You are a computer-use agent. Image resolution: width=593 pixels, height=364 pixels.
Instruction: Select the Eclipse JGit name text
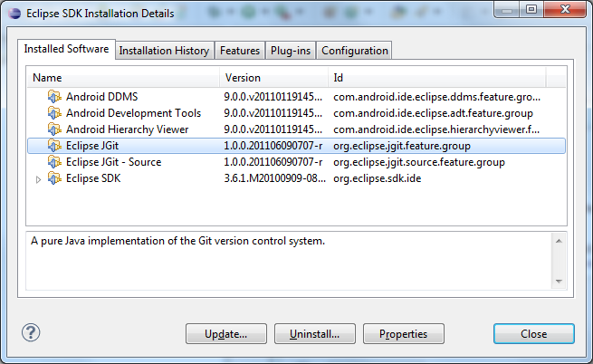[92, 146]
